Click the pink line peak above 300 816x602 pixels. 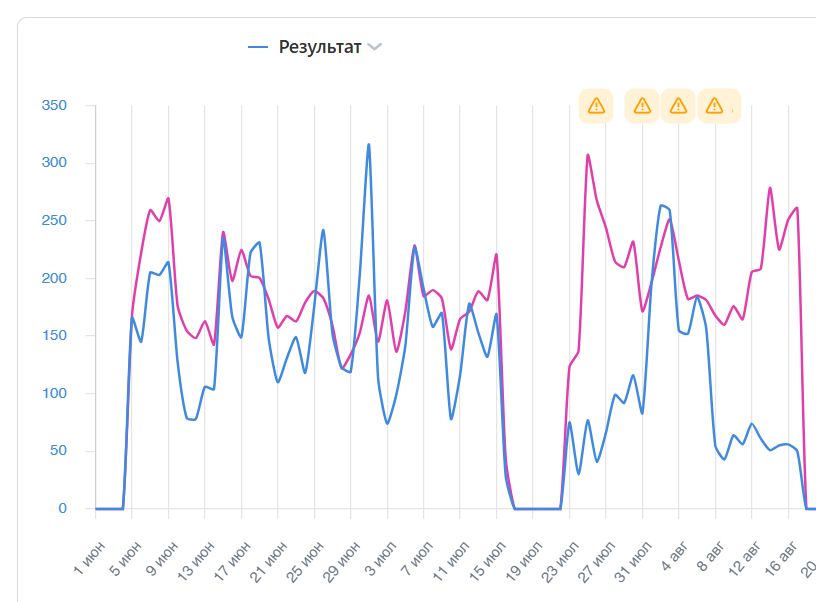pyautogui.click(x=588, y=155)
